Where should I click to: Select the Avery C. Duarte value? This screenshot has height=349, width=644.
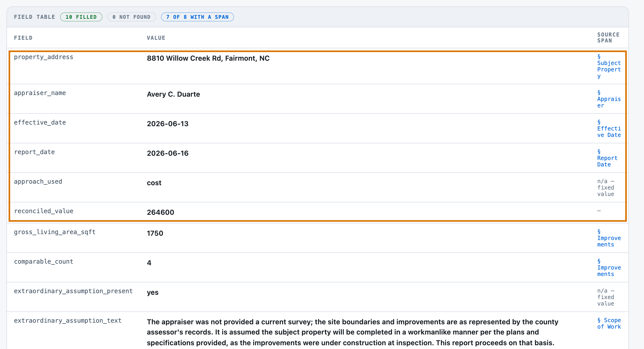(x=173, y=94)
